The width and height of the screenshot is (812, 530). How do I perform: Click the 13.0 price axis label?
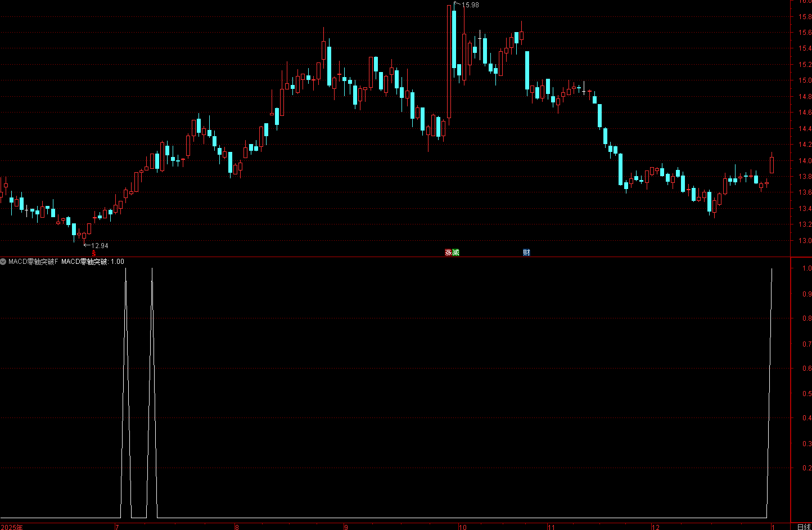click(x=805, y=241)
